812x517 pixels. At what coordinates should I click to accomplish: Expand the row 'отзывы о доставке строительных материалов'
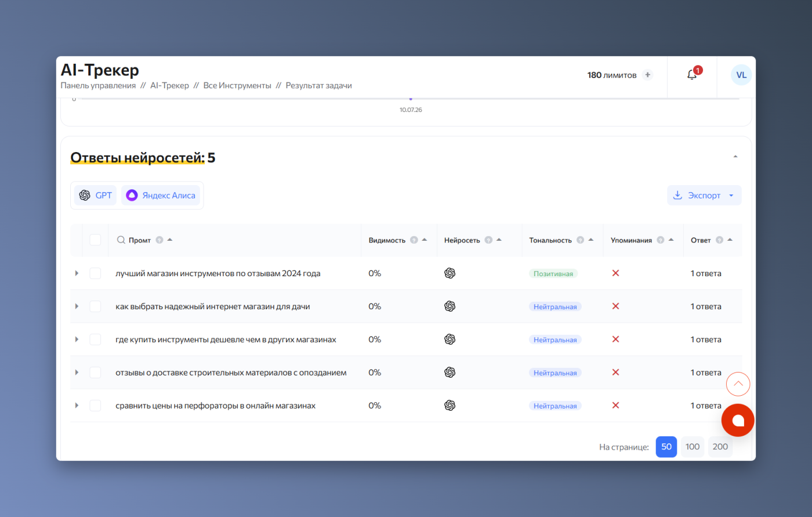[x=77, y=373]
